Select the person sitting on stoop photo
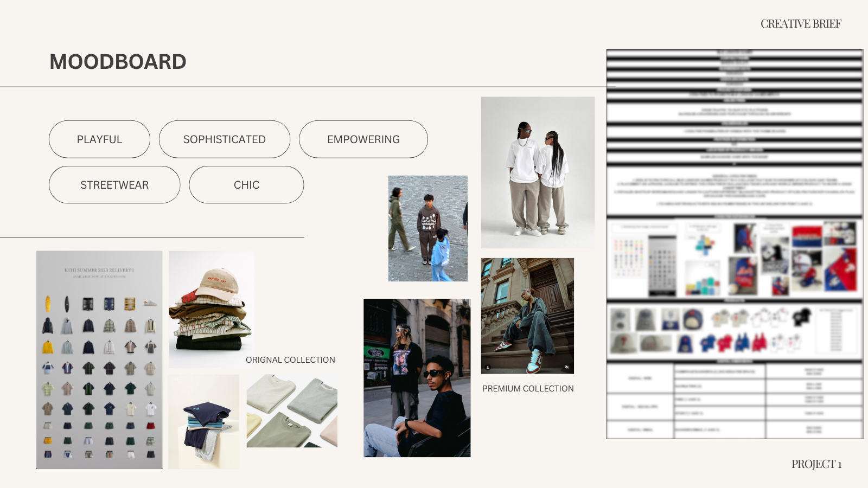 coord(527,316)
